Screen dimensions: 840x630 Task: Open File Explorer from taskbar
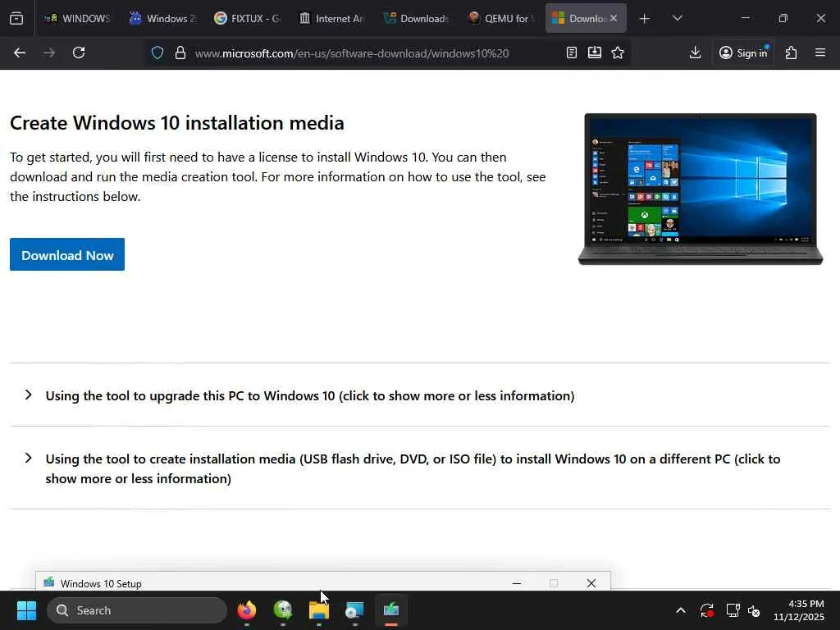[x=319, y=610]
